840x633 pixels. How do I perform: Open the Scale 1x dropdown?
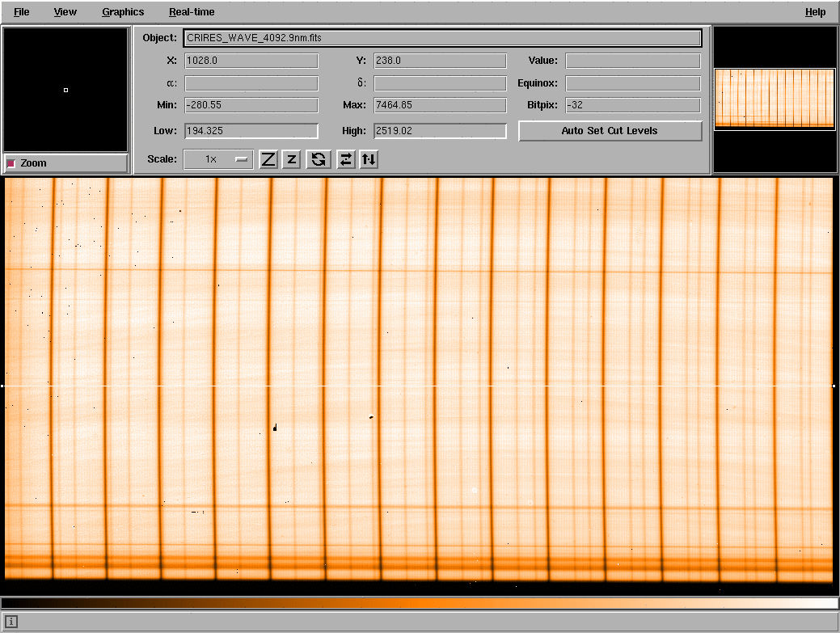pos(218,159)
